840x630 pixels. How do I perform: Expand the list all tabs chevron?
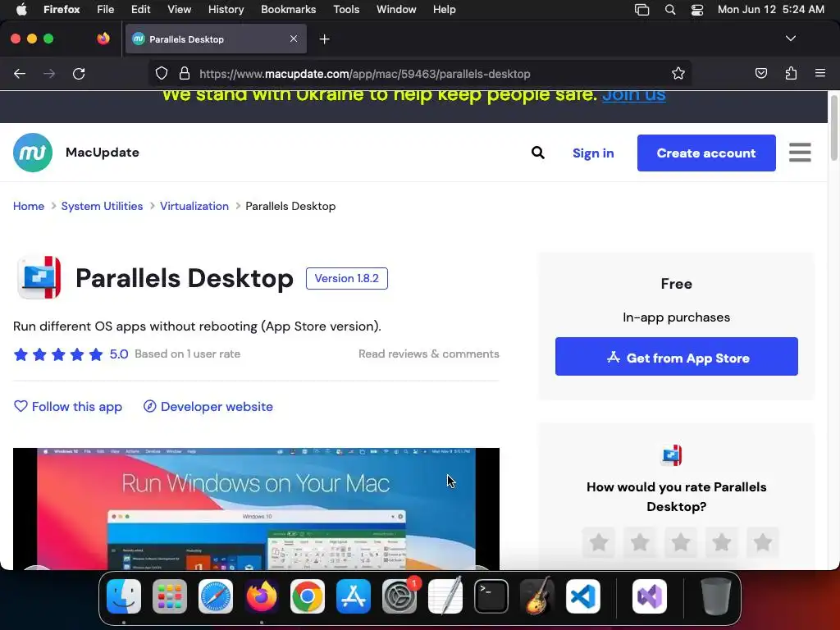[x=790, y=39]
